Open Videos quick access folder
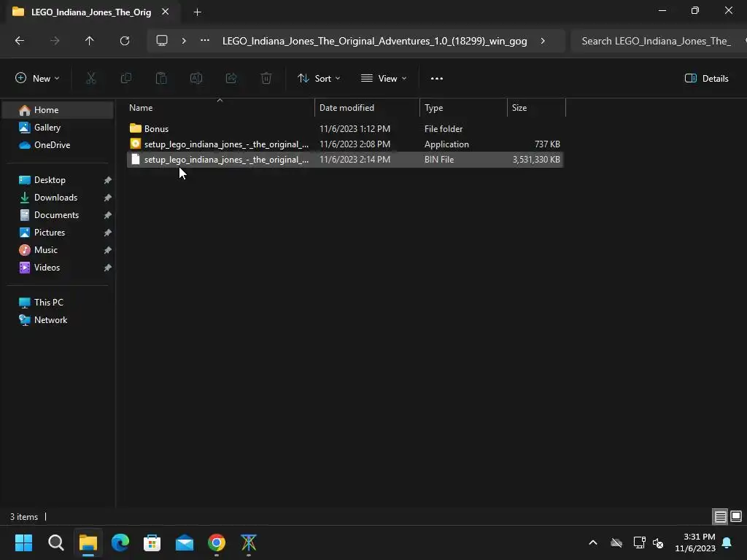 58,268
